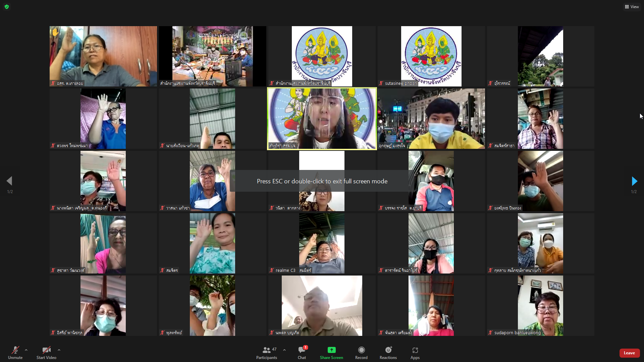Open the Participants panel

pyautogui.click(x=267, y=353)
